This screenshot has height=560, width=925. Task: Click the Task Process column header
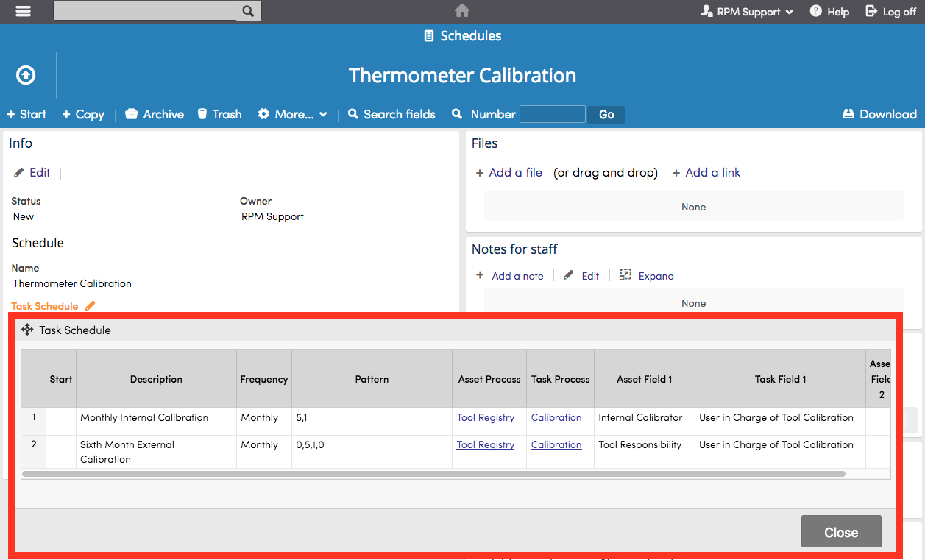point(561,379)
